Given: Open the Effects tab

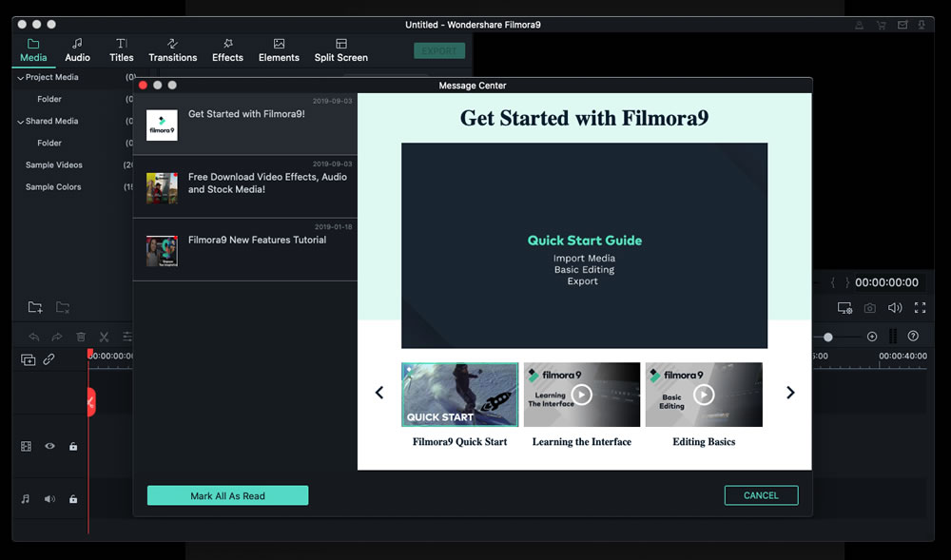Looking at the screenshot, I should [227, 50].
